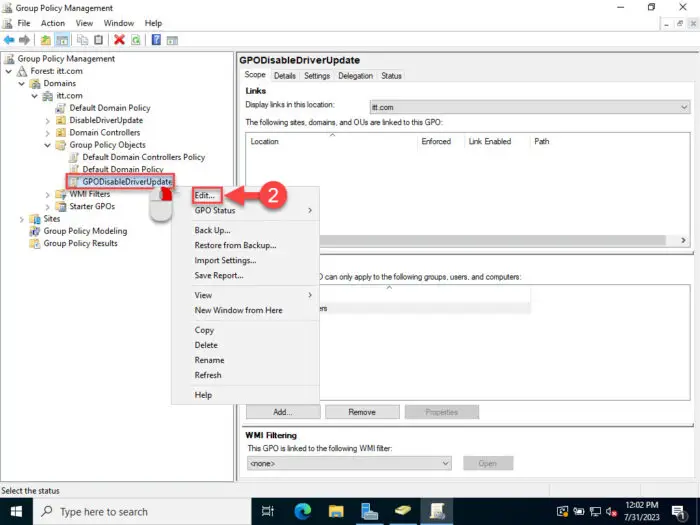
Task: Click the yellow drive icon on taskbar
Action: [403, 512]
